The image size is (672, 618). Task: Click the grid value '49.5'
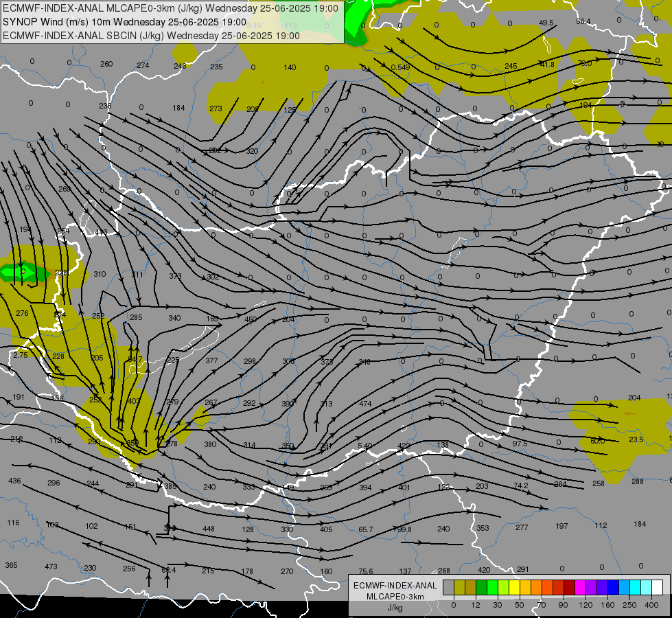546,23
